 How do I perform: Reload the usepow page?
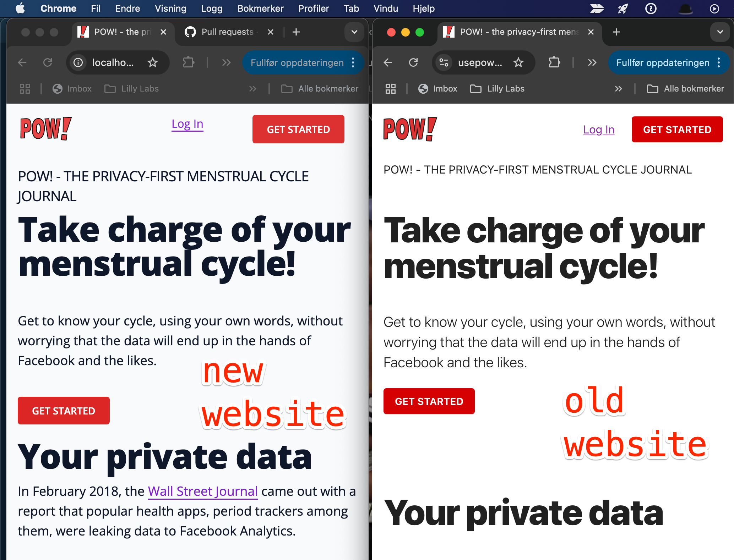[x=413, y=63]
